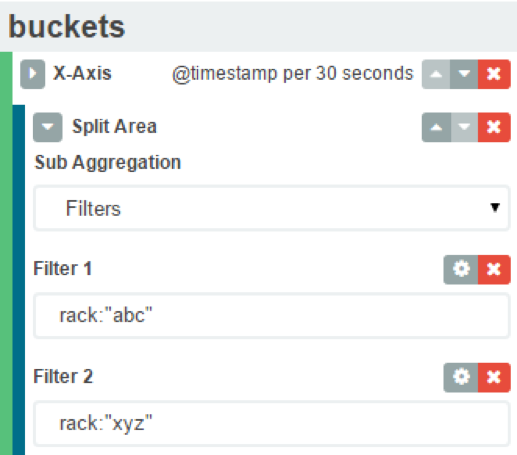Open Filter 2 gear settings
This screenshot has height=455, width=517.
pyautogui.click(x=461, y=377)
